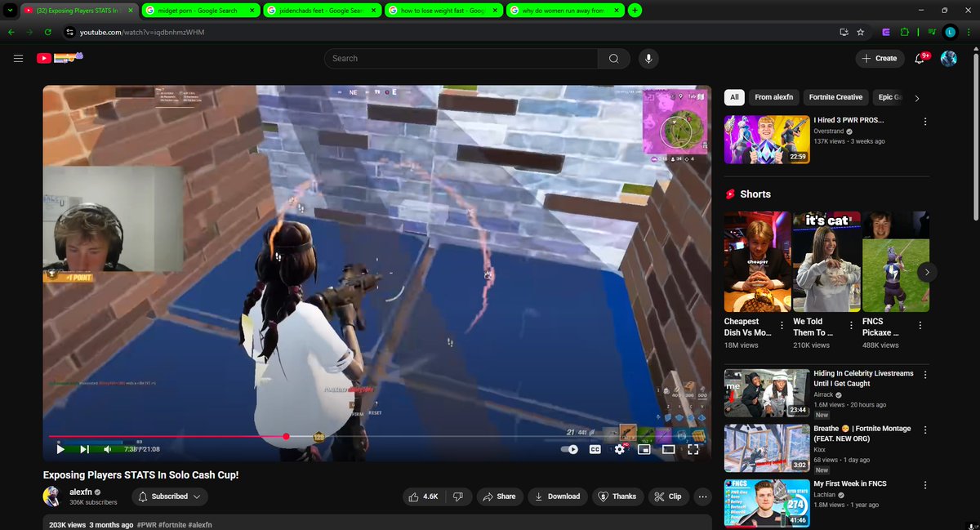Enter full screen on the video
Viewport: 980px width, 530px height.
point(693,449)
